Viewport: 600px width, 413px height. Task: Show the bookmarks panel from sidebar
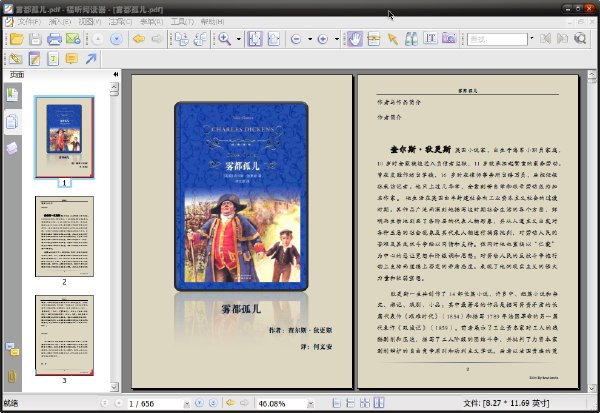point(12,95)
